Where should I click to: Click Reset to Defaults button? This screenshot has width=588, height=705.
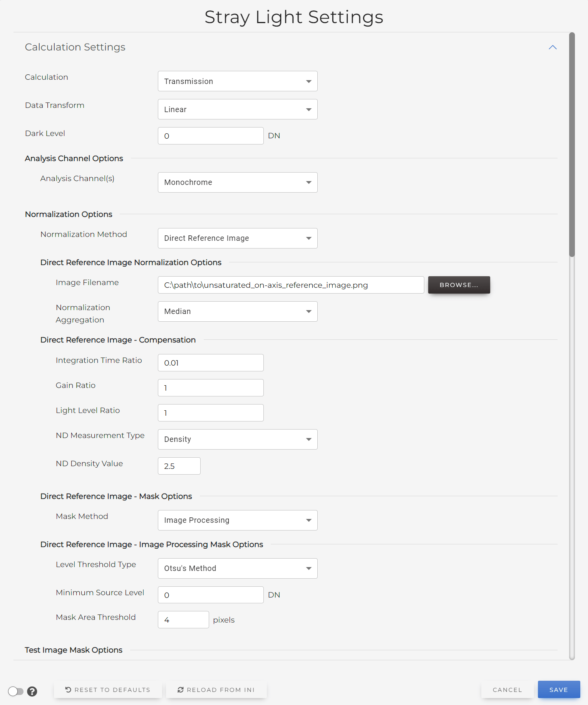click(x=108, y=690)
